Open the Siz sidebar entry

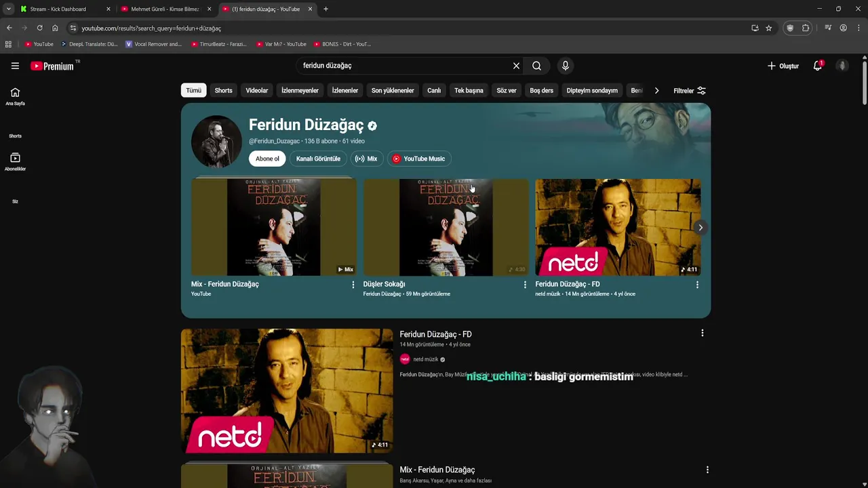(x=15, y=201)
